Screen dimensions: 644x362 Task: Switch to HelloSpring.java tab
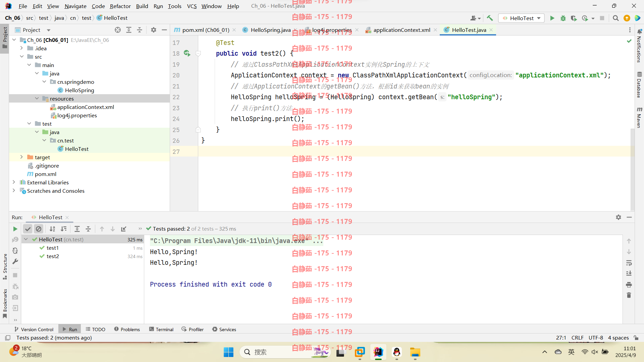(270, 30)
